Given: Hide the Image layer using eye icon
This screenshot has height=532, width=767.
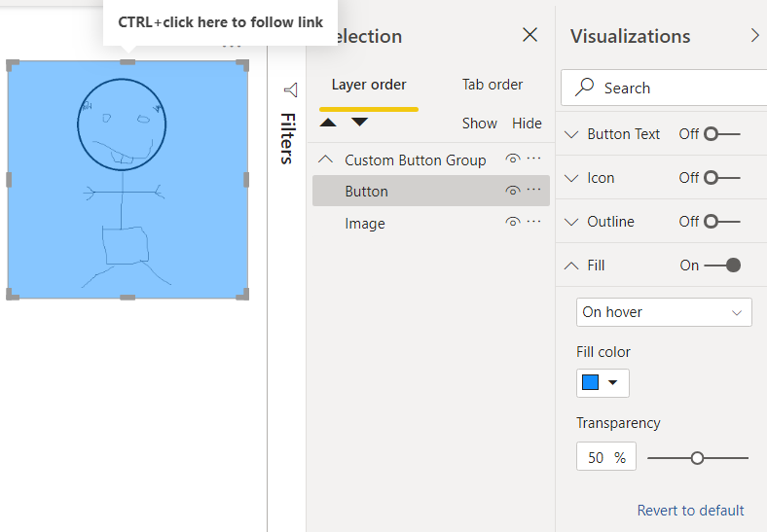Looking at the screenshot, I should (x=513, y=223).
